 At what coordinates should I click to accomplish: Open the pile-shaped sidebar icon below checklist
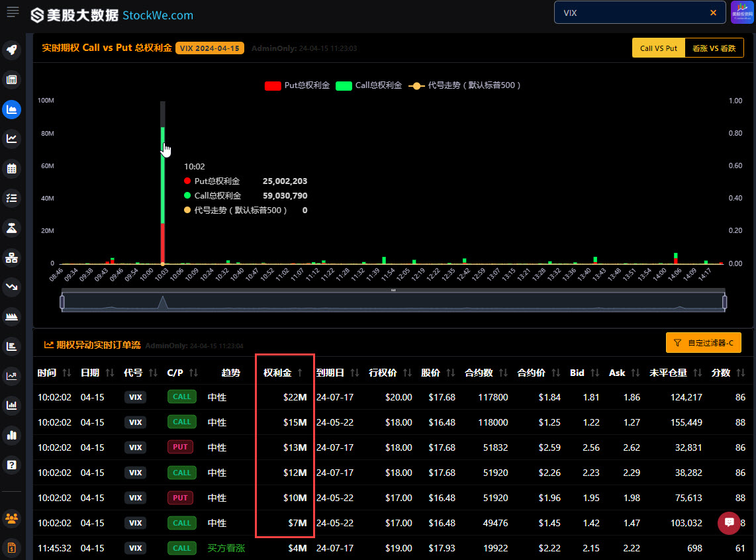[x=11, y=228]
